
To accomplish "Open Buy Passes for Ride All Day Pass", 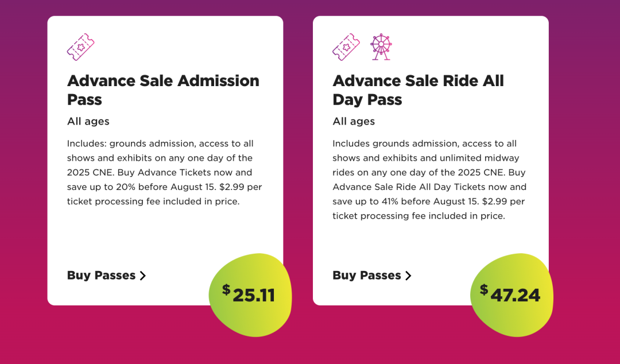I will pyautogui.click(x=371, y=276).
